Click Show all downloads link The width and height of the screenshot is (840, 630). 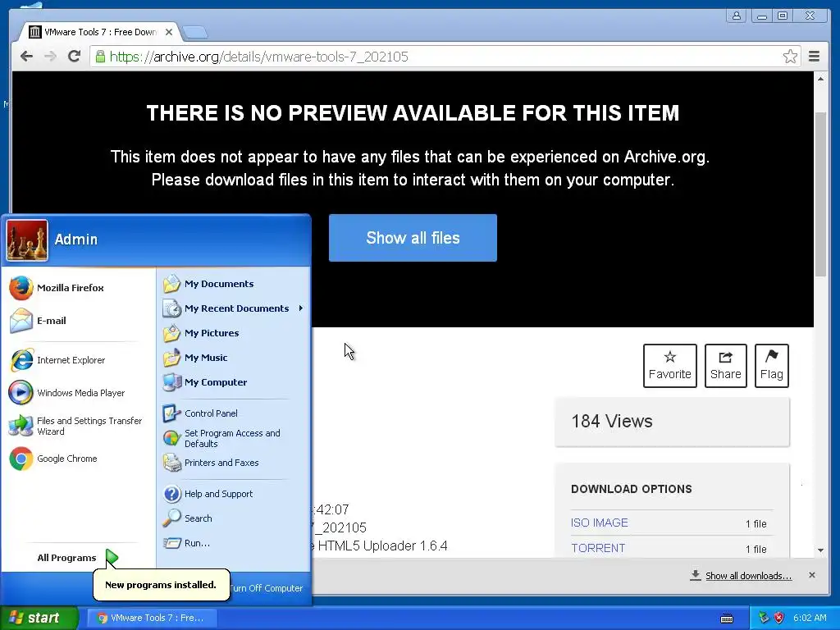pos(748,576)
